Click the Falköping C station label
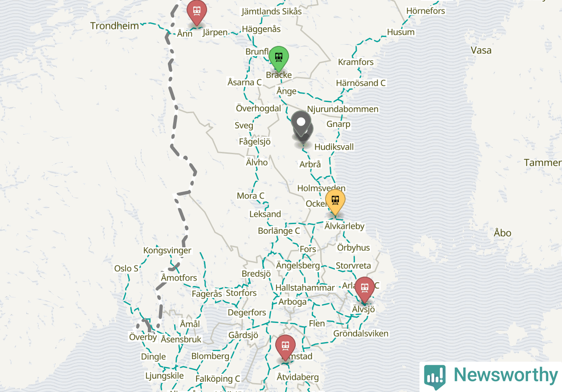562x392 pixels. (x=218, y=379)
